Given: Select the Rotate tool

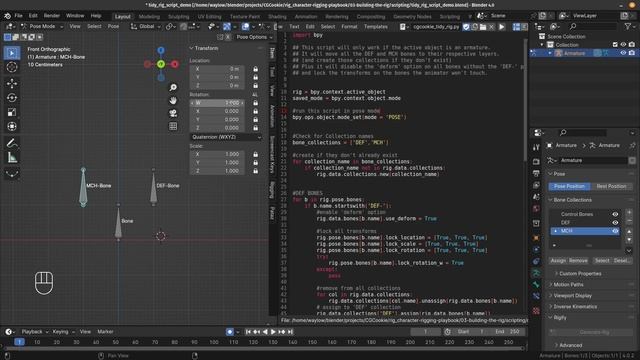Looking at the screenshot, I should coord(12,98).
